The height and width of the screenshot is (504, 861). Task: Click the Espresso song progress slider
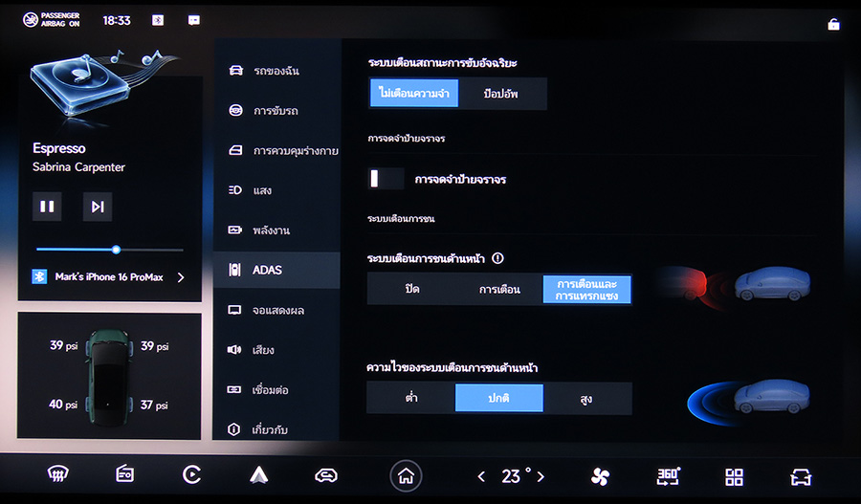(116, 250)
